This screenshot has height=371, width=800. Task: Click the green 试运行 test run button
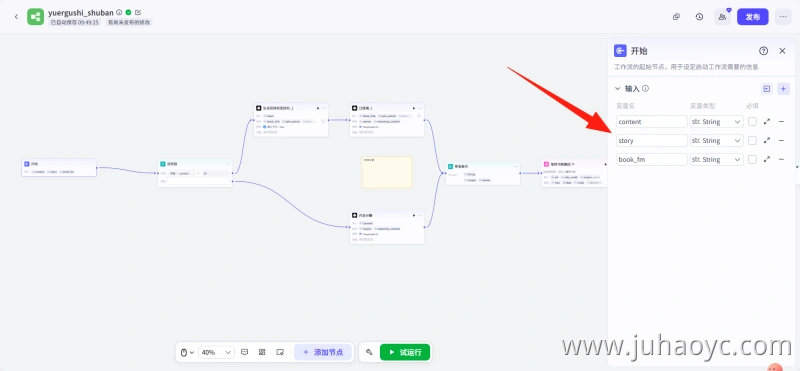pyautogui.click(x=405, y=352)
